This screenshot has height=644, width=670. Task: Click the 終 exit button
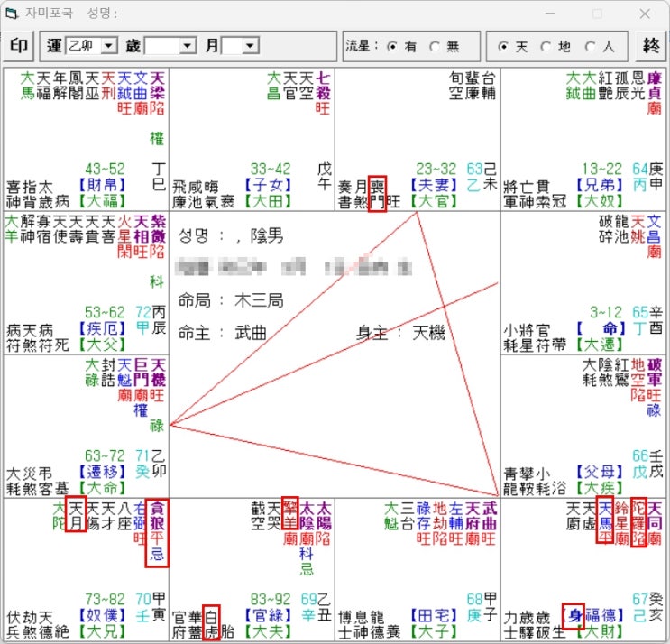click(x=650, y=46)
